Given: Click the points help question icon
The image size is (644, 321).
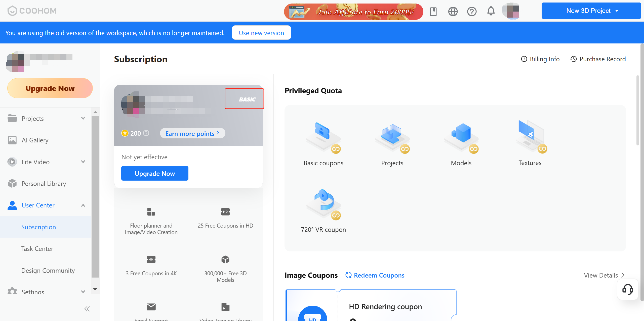Looking at the screenshot, I should coord(146,133).
